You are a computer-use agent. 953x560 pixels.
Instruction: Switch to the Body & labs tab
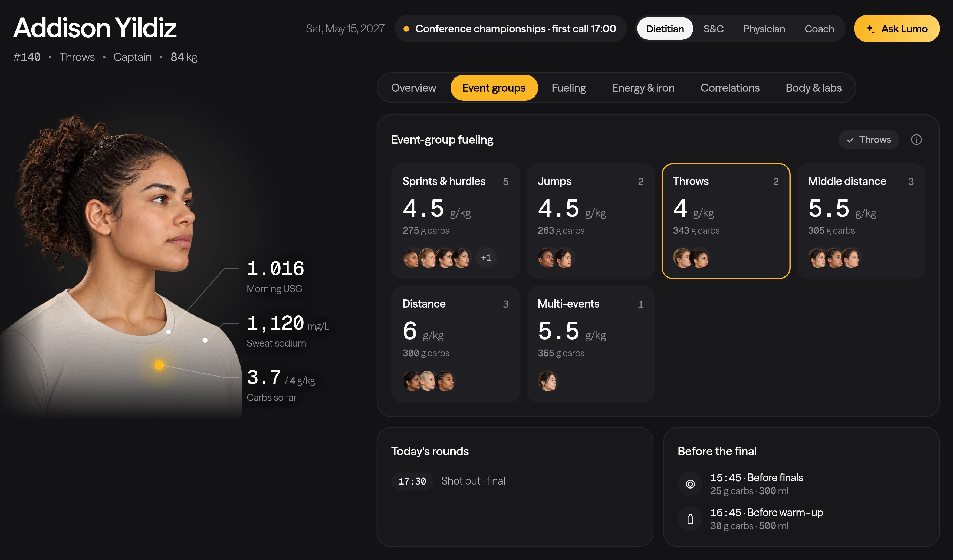813,88
